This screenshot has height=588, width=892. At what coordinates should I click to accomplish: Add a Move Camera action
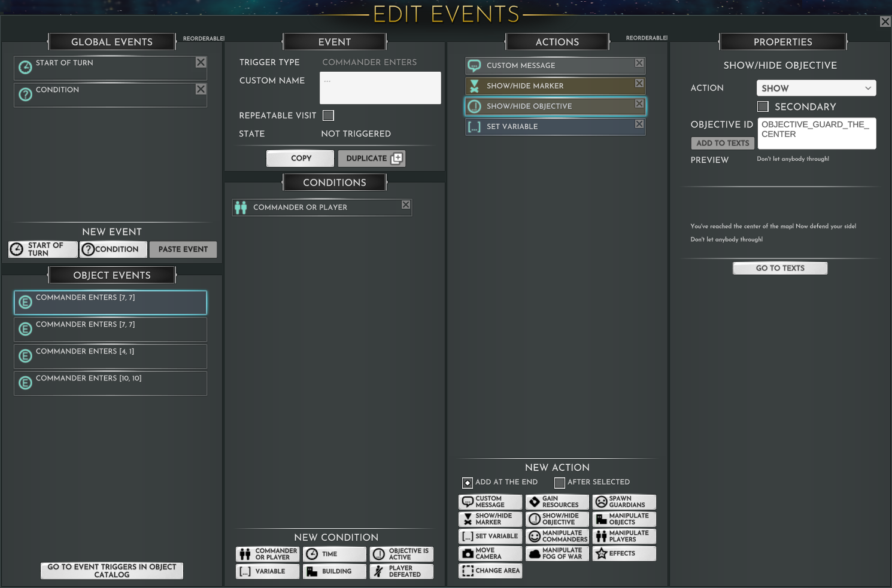pyautogui.click(x=490, y=554)
